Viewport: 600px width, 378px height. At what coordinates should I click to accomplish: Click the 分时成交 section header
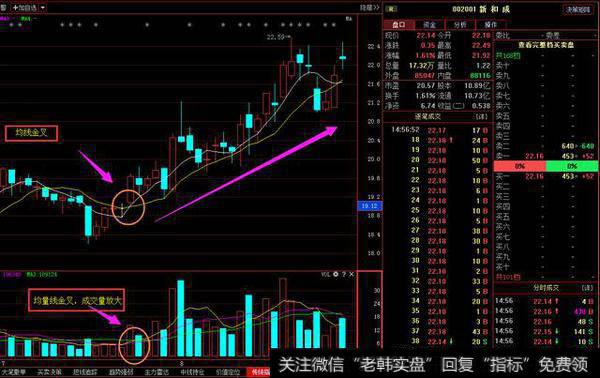546,288
